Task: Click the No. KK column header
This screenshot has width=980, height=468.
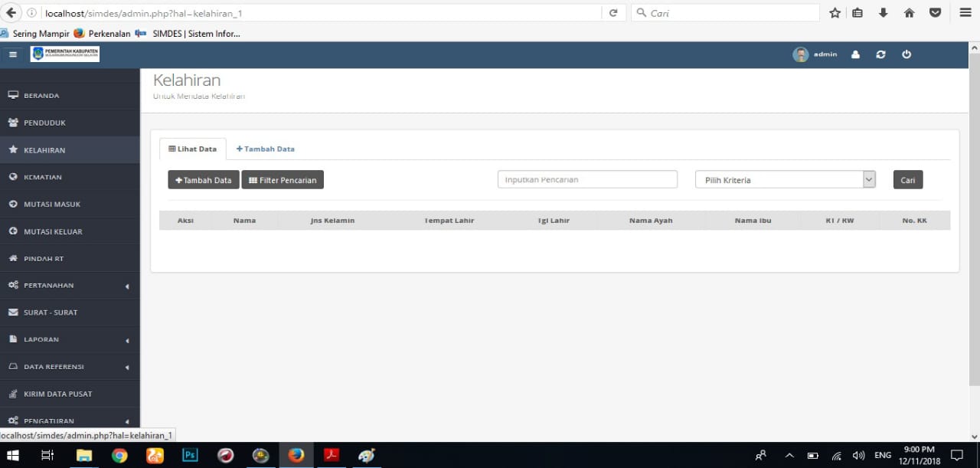Action: (x=914, y=221)
